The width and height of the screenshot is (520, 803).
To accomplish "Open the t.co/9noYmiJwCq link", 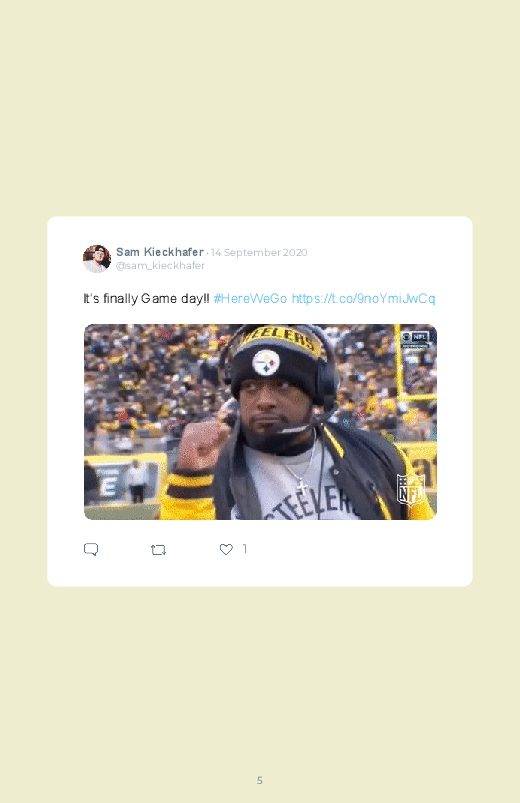I will click(x=363, y=299).
